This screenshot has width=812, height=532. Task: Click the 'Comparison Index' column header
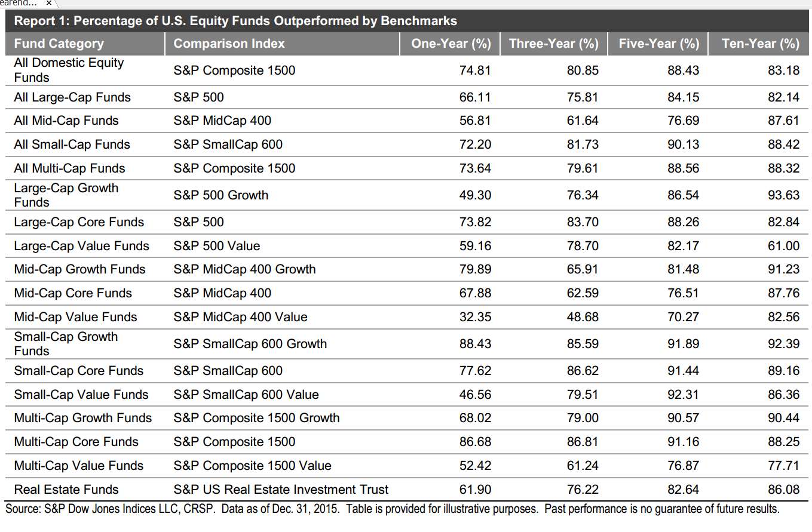229,44
